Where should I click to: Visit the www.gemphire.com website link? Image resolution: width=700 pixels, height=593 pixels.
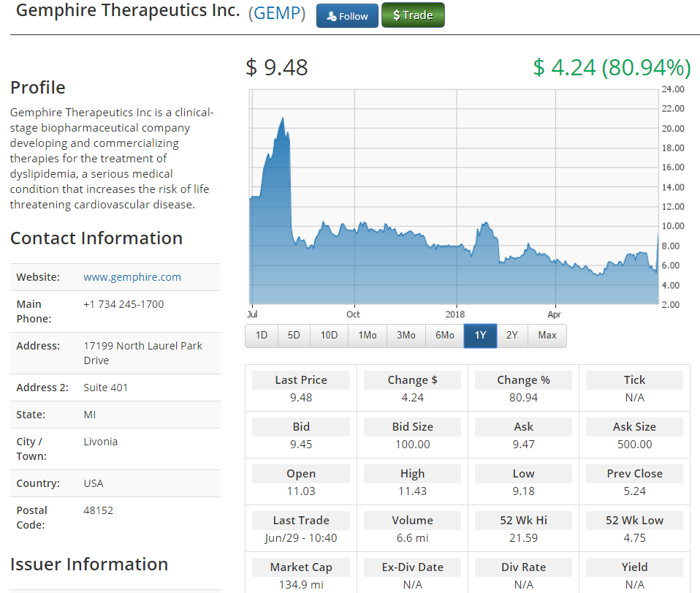132,277
